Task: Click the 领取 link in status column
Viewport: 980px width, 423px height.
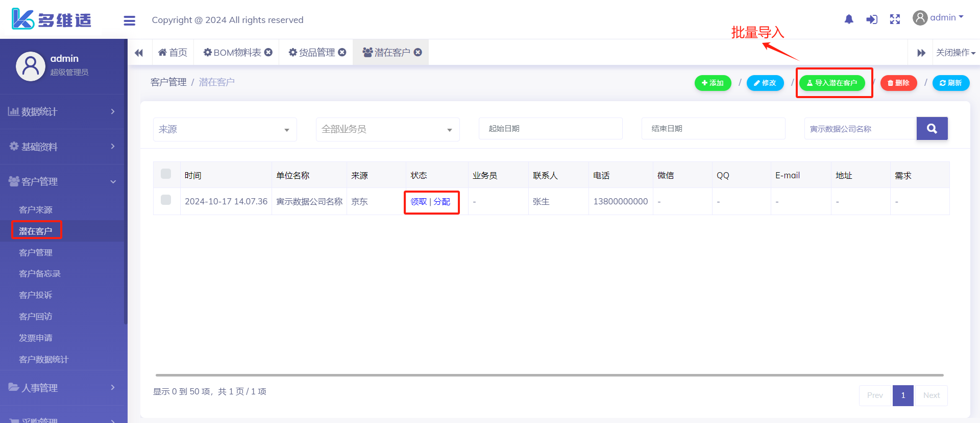Action: [x=419, y=202]
